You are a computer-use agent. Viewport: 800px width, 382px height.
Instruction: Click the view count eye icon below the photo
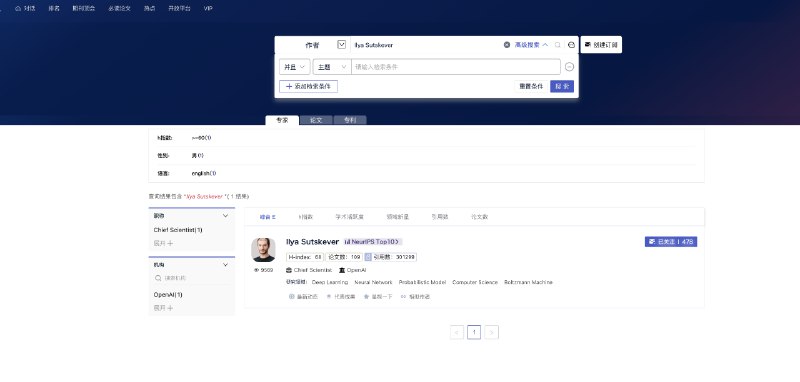[x=257, y=270]
